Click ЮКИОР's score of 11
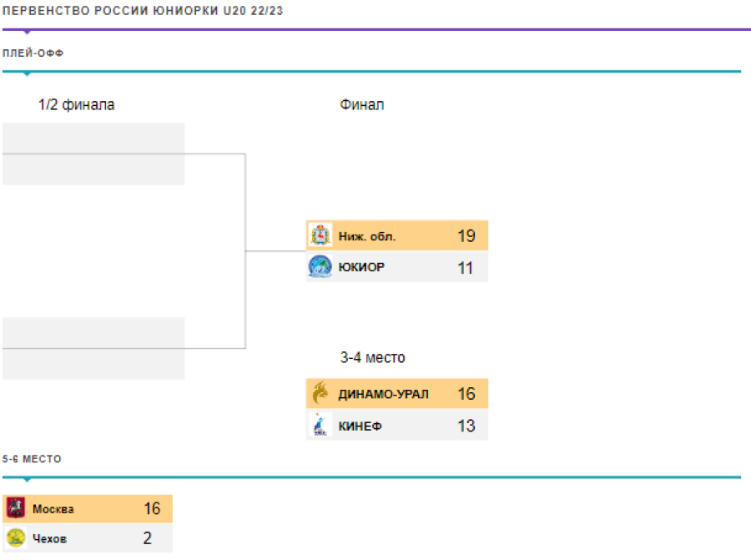The image size is (751, 560). [x=465, y=268]
